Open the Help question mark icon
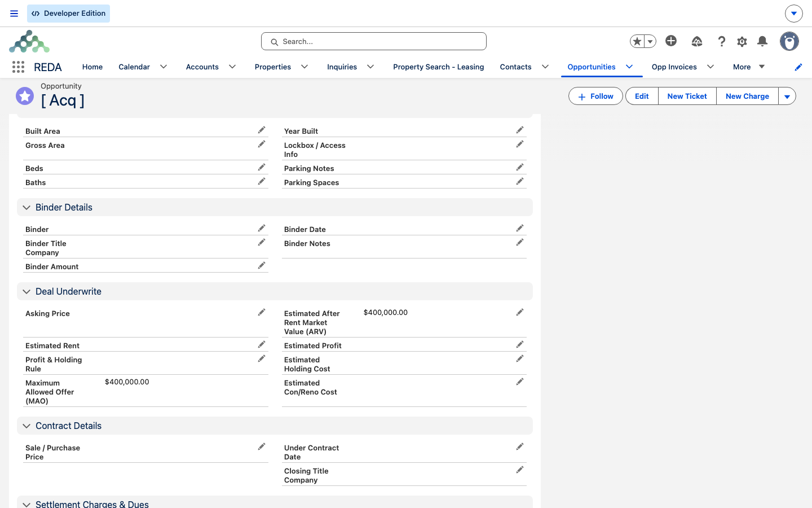Viewport: 812px width, 508px height. pyautogui.click(x=721, y=41)
